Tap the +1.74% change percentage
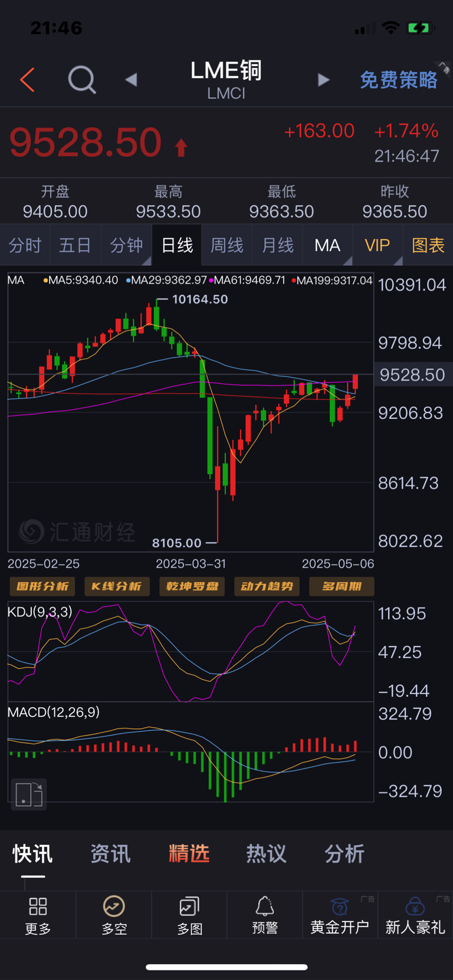Screen dimensions: 453x980 pos(406,131)
